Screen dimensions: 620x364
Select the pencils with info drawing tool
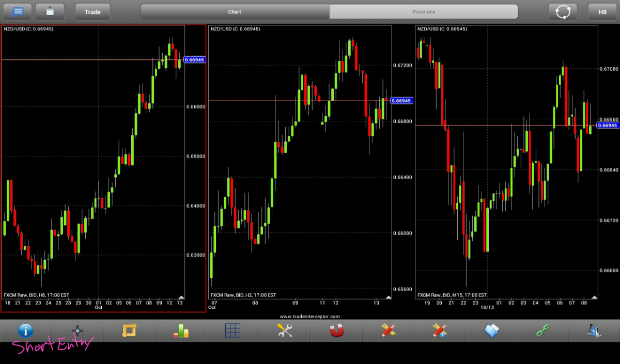[x=440, y=330]
